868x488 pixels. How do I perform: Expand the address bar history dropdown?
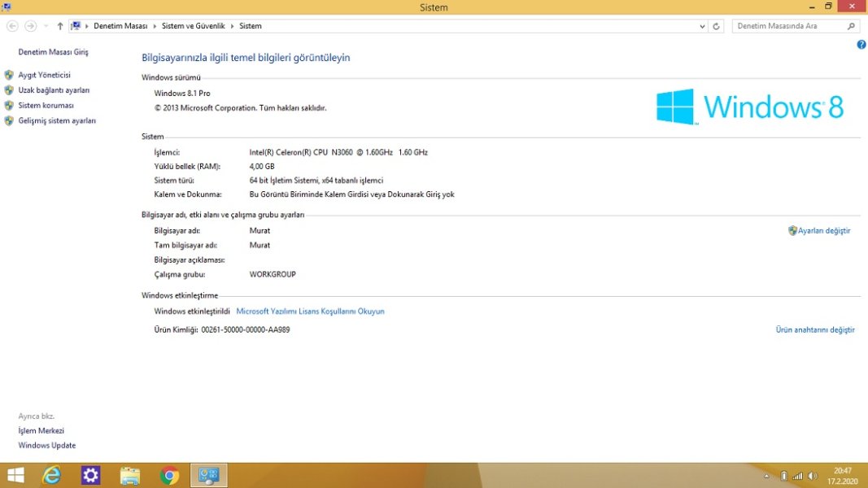[703, 26]
